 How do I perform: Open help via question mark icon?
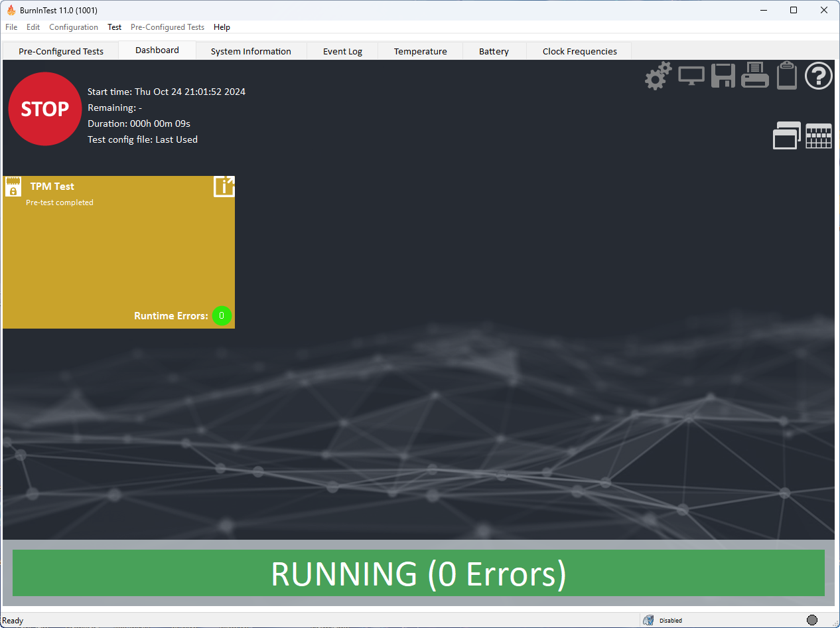click(819, 76)
